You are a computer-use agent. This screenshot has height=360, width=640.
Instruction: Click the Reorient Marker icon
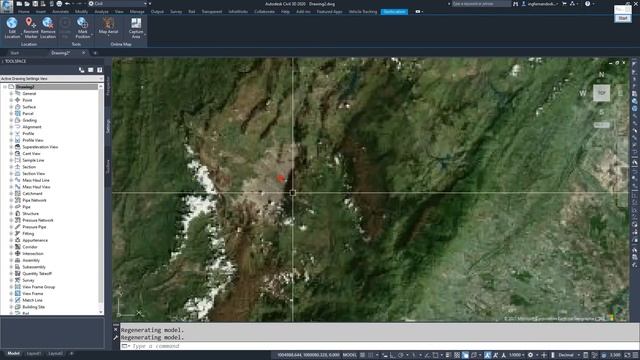pyautogui.click(x=30, y=23)
